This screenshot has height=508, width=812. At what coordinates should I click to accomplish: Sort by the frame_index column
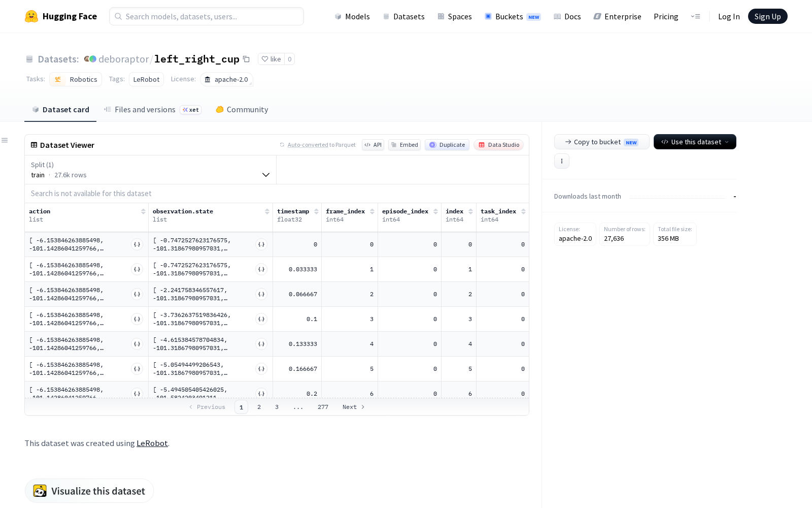pos(372,211)
